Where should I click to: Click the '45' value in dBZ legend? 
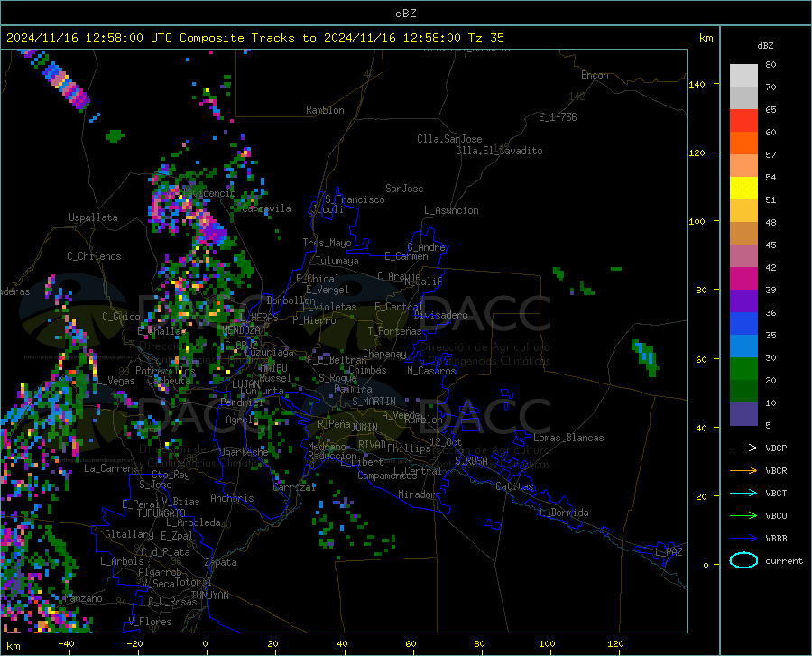click(770, 245)
